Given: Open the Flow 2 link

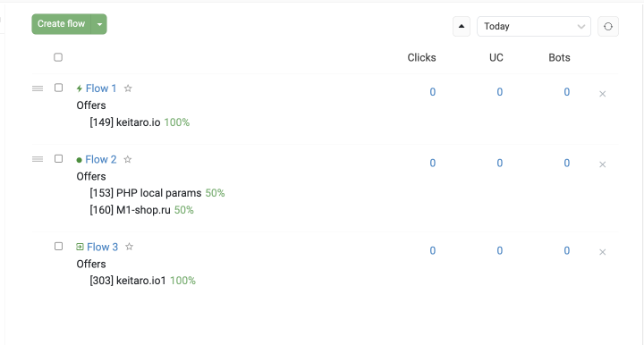Looking at the screenshot, I should 101,159.
